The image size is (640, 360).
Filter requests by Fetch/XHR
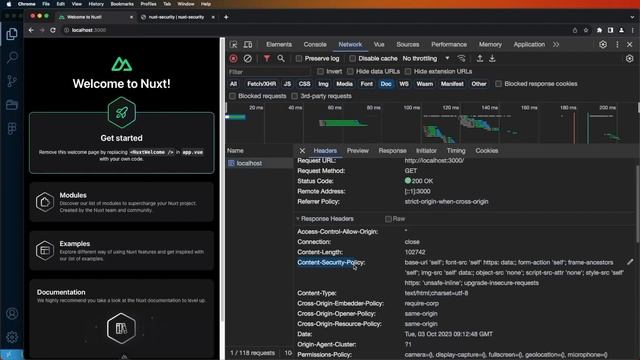coord(262,84)
